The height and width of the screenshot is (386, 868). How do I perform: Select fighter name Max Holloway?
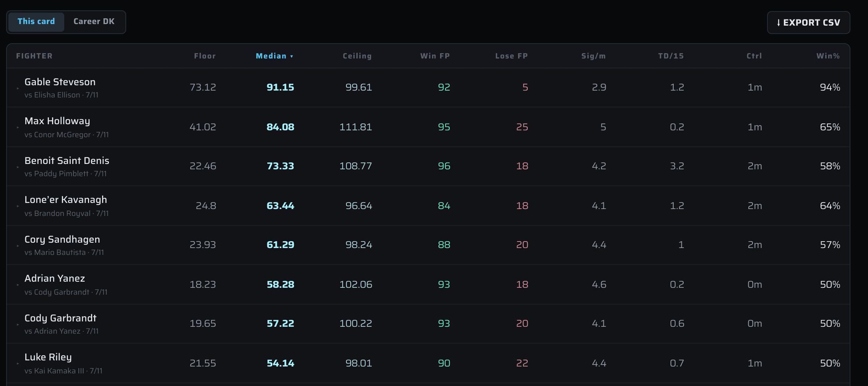(x=57, y=121)
